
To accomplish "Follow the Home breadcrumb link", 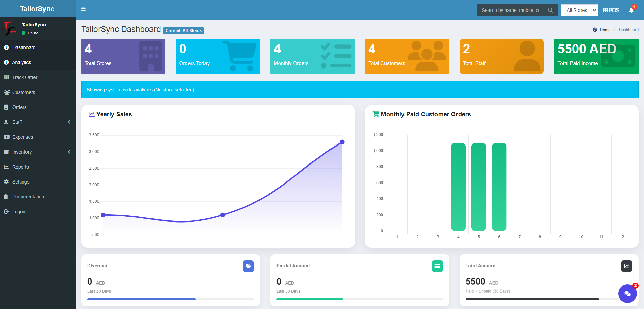I will click(605, 30).
